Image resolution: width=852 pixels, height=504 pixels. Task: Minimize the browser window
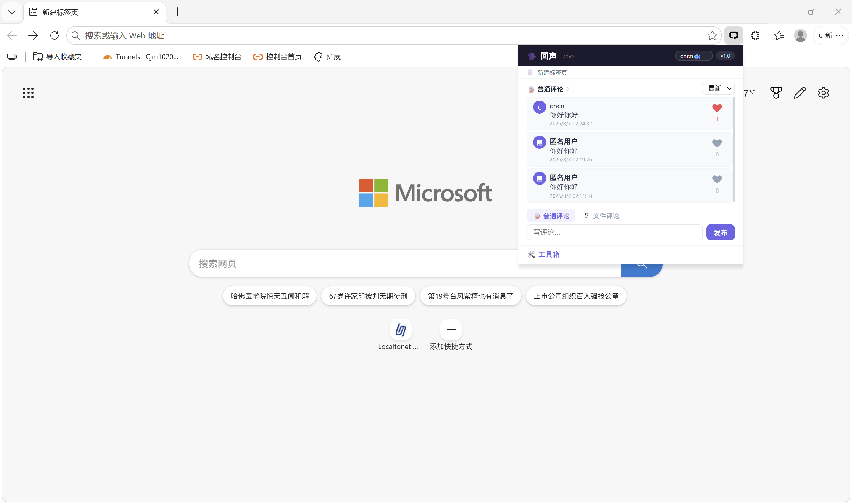pos(784,12)
